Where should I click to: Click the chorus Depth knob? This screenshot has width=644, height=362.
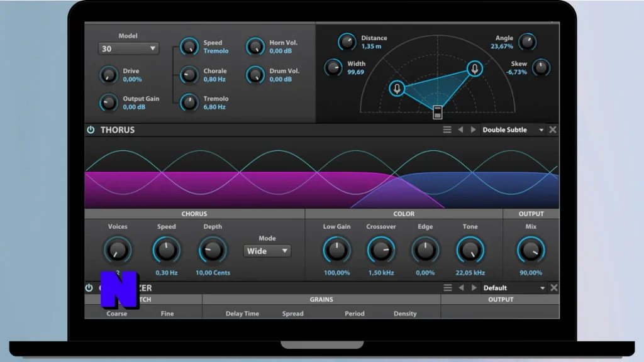213,250
